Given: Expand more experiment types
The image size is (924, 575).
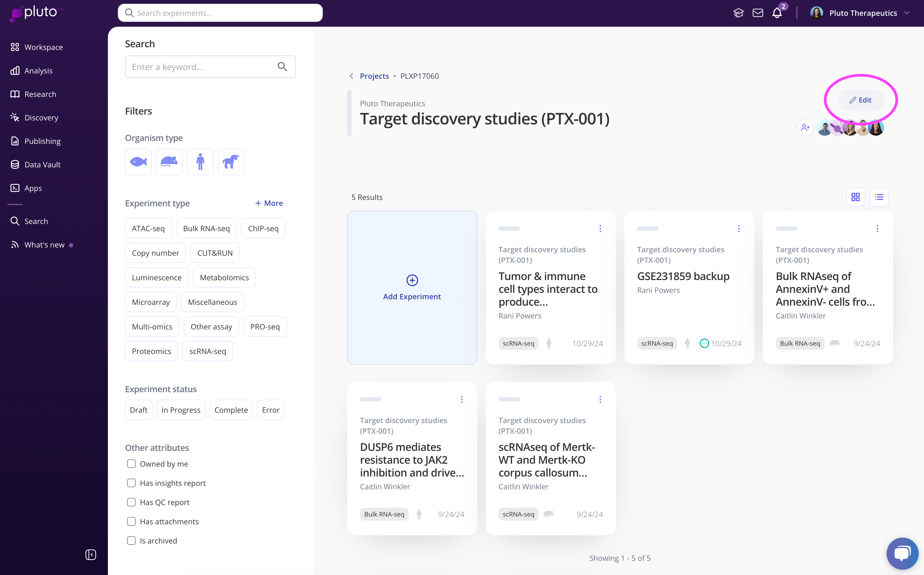Looking at the screenshot, I should (269, 203).
